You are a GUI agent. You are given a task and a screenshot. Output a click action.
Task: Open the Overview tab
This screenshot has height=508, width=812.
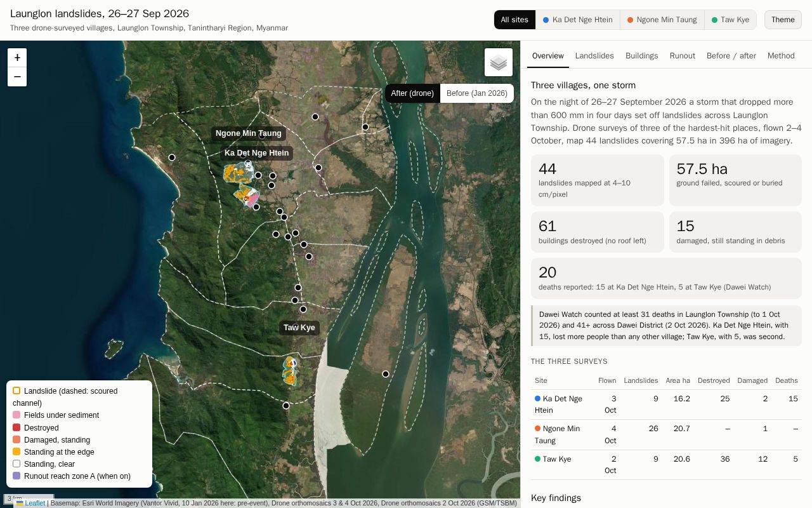click(x=548, y=56)
